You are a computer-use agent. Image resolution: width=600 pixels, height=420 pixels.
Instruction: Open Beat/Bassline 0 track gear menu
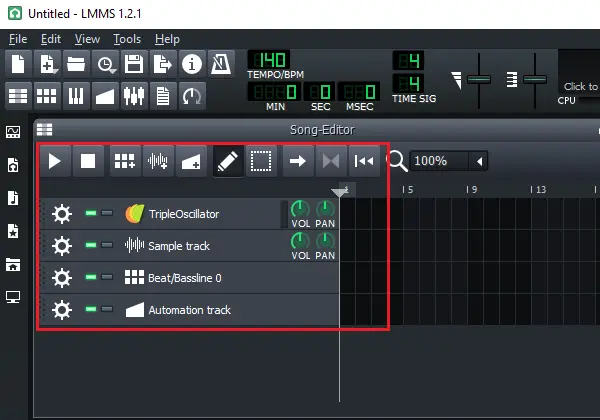[62, 278]
